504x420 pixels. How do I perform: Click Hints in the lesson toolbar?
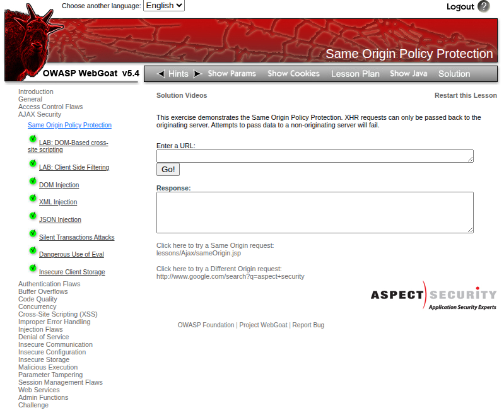pyautogui.click(x=179, y=74)
